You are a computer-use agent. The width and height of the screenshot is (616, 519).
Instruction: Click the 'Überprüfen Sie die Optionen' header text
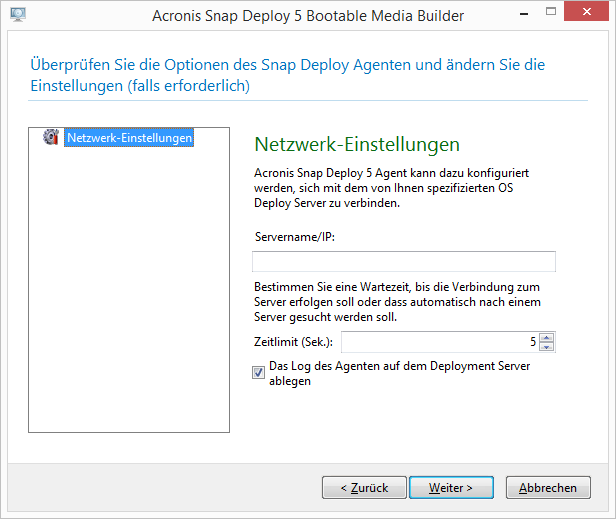(288, 75)
